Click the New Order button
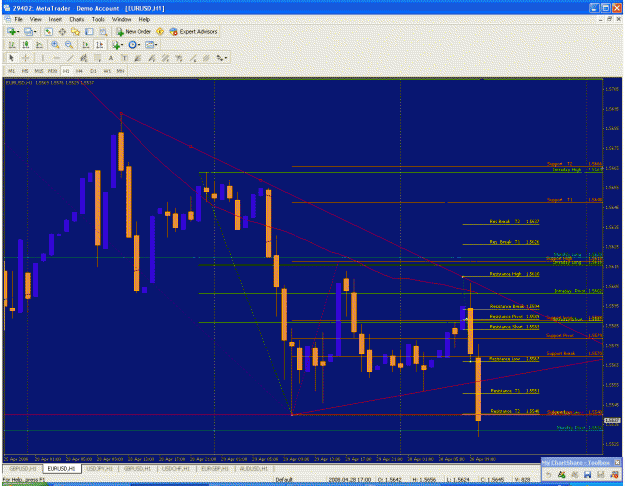 click(133, 31)
